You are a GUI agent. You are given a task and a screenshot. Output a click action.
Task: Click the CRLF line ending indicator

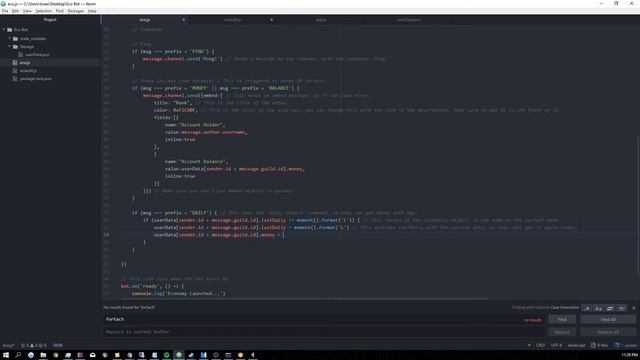(540, 345)
